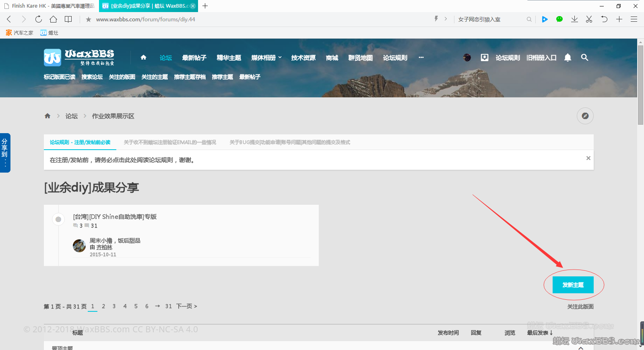The height and width of the screenshot is (350, 644).
Task: Click the inbox download icon in header
Action: [485, 58]
